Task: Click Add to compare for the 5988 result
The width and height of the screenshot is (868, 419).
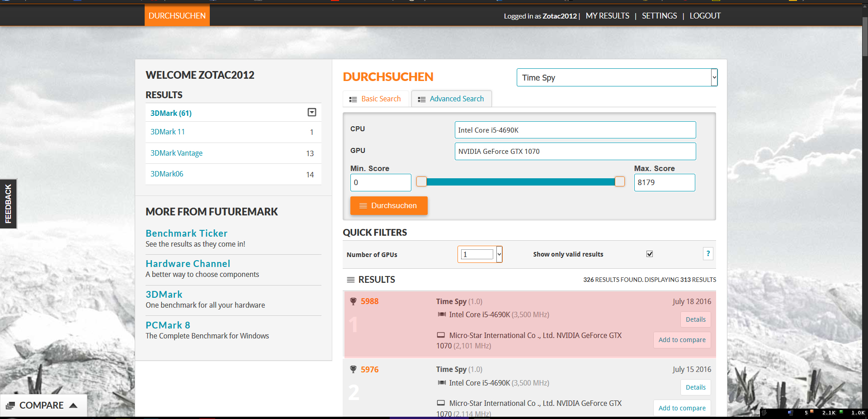Action: pos(682,340)
